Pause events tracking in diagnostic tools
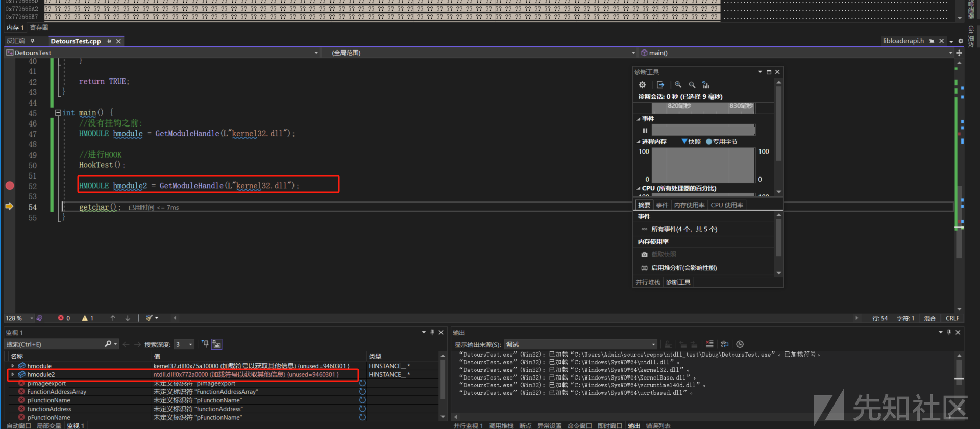This screenshot has width=980, height=429. click(645, 131)
